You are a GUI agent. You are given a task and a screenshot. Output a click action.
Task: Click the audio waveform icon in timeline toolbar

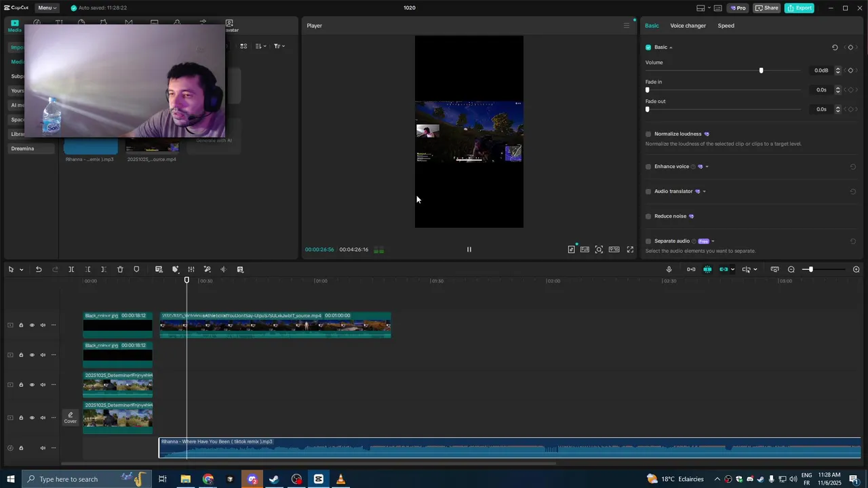tap(223, 269)
